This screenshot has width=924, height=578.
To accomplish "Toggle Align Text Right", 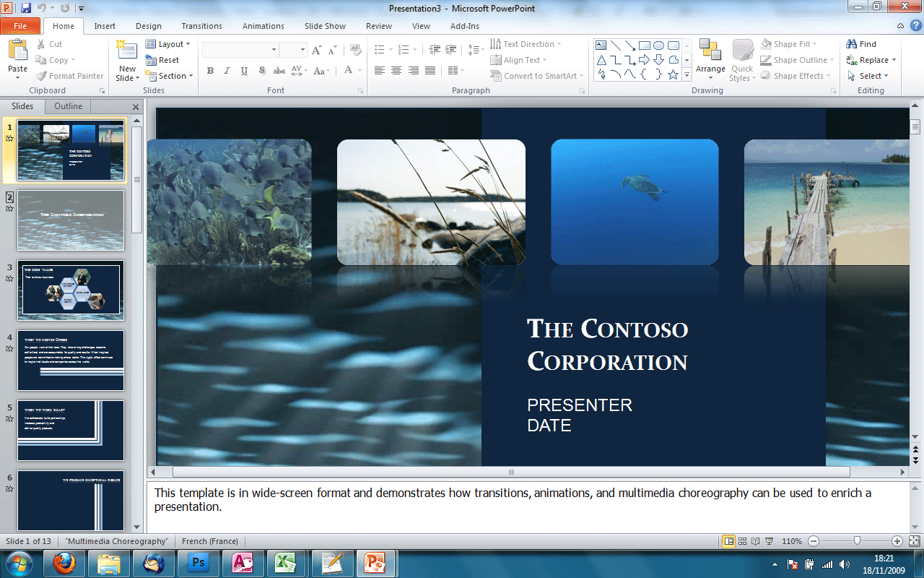I will click(x=414, y=71).
